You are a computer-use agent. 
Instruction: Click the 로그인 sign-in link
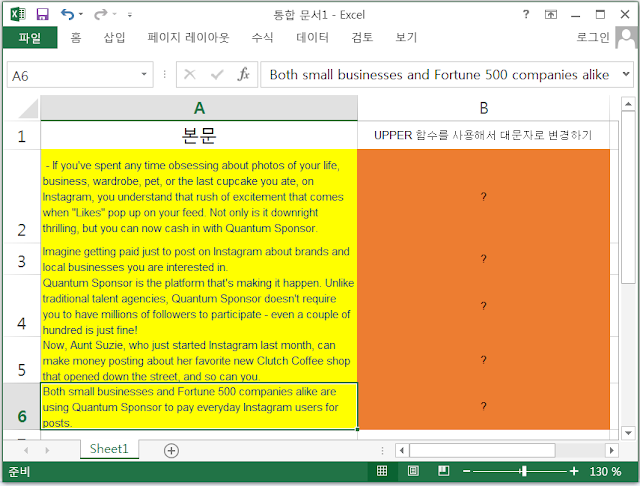point(593,38)
